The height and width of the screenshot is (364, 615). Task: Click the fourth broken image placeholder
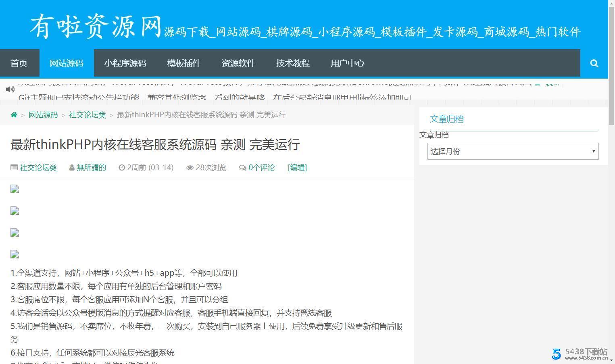(15, 255)
